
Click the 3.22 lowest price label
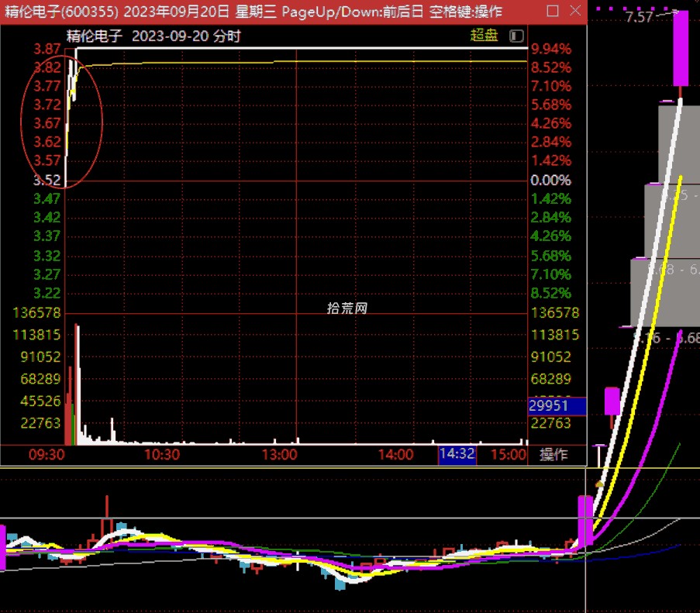click(47, 293)
